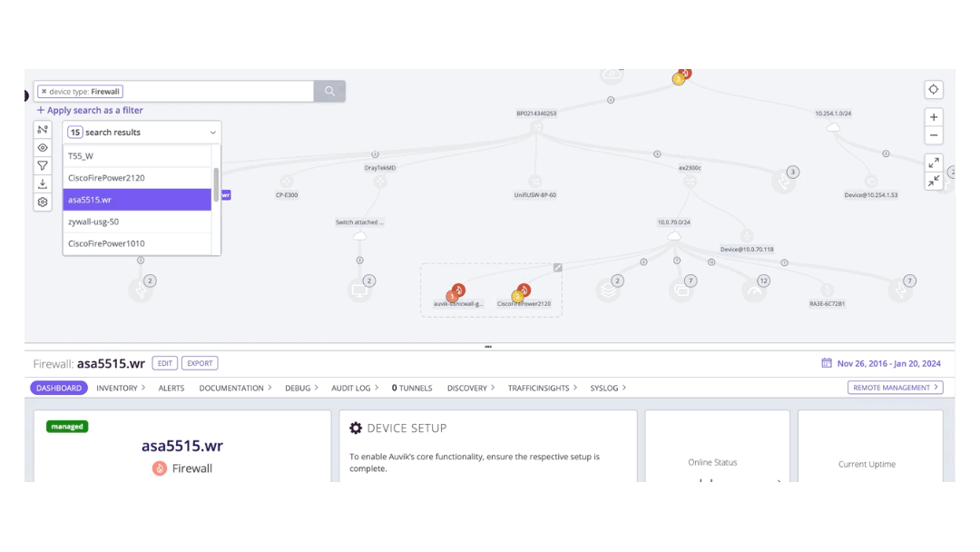This screenshot has width=980, height=552.
Task: Open the DEBUG tab menu
Action: tap(301, 389)
